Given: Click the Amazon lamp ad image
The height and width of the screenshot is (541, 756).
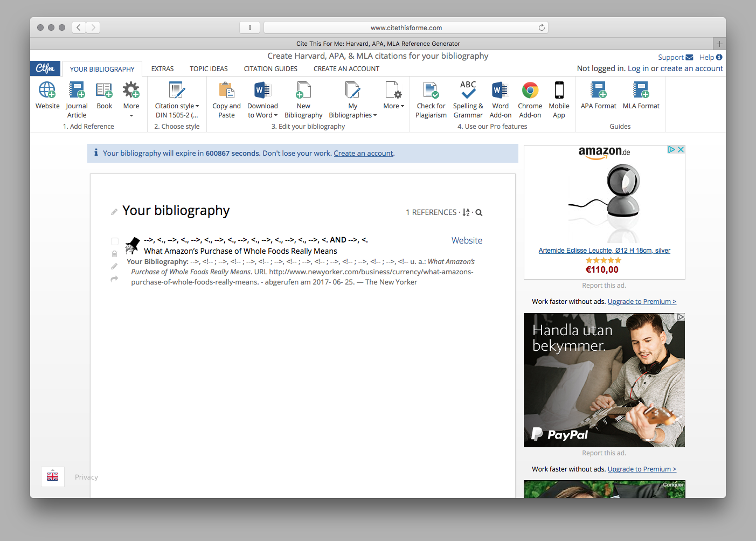Looking at the screenshot, I should pos(604,202).
